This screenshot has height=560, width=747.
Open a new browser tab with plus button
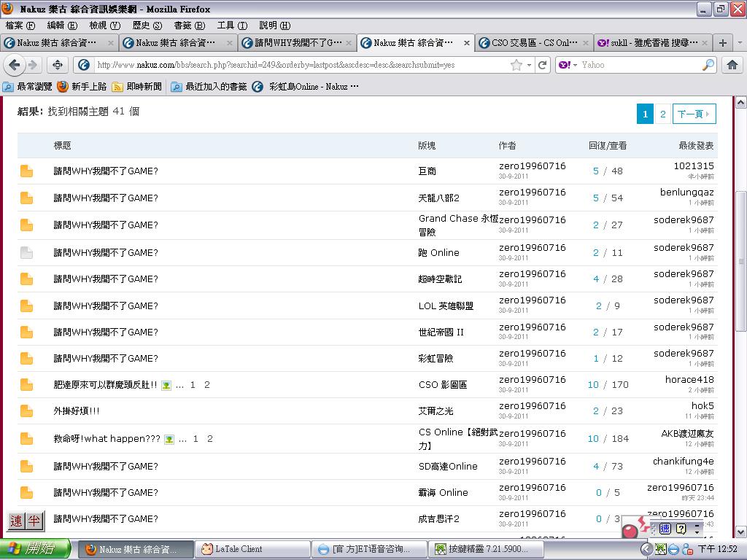(722, 42)
